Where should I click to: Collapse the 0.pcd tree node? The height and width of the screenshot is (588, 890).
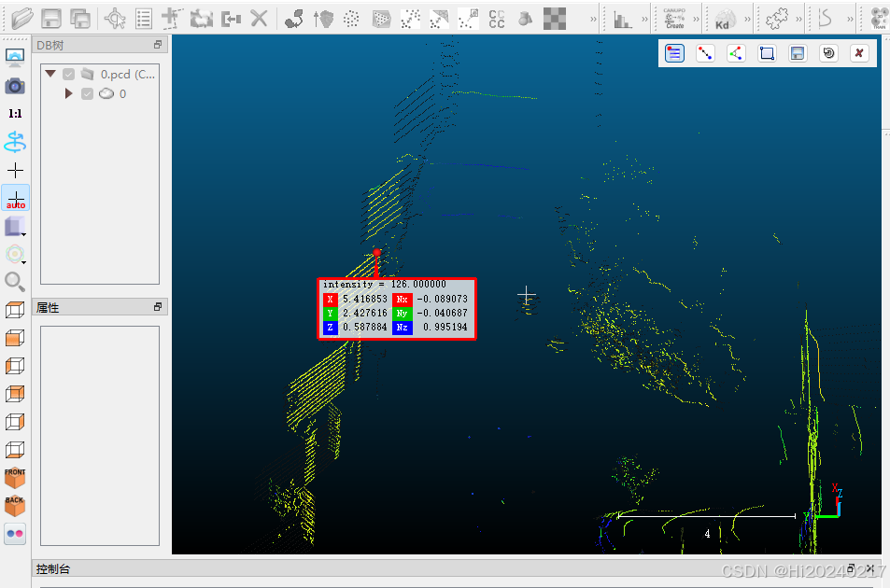click(50, 74)
